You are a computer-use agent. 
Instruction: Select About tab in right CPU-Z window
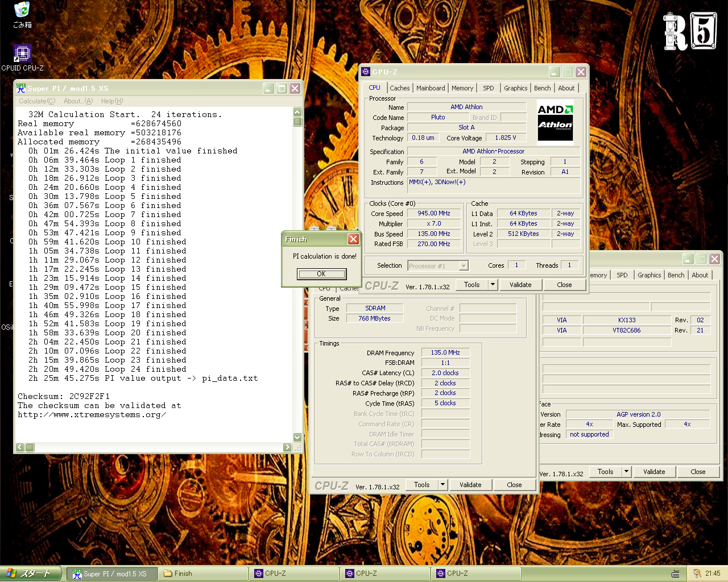point(700,275)
